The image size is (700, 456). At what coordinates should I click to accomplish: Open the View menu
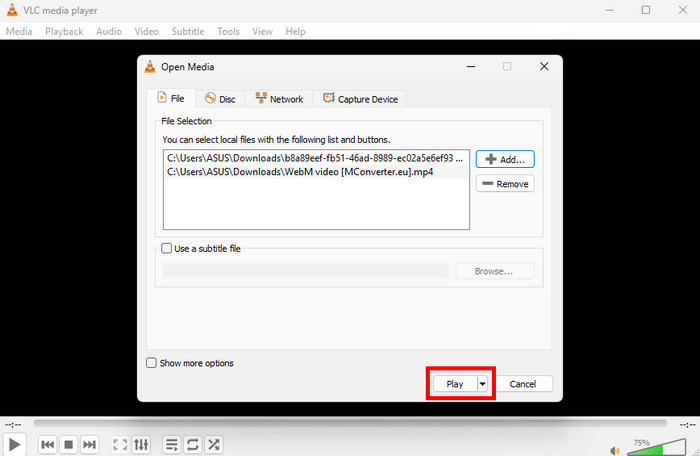click(262, 31)
